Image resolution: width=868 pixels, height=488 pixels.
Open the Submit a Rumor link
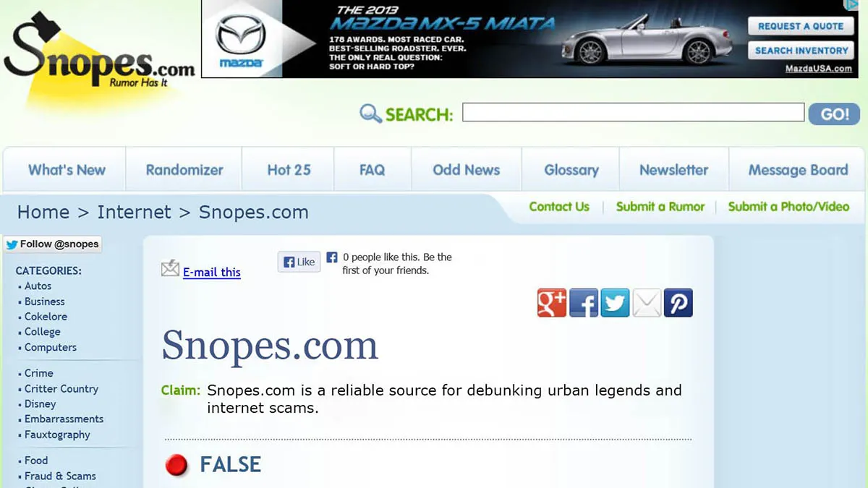[x=660, y=207]
